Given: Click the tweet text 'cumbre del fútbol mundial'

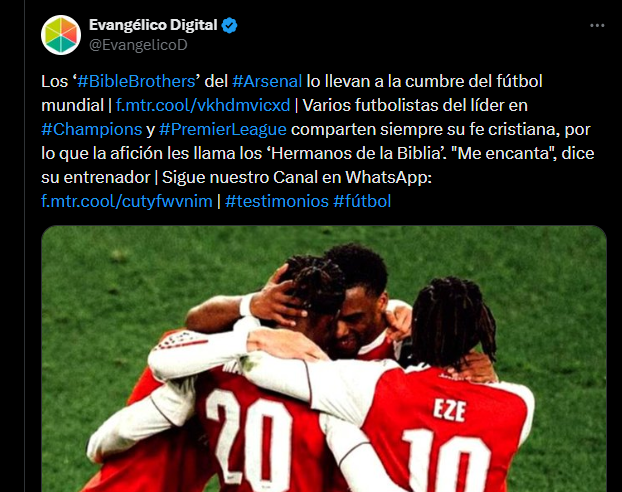Looking at the screenshot, I should click(292, 93).
